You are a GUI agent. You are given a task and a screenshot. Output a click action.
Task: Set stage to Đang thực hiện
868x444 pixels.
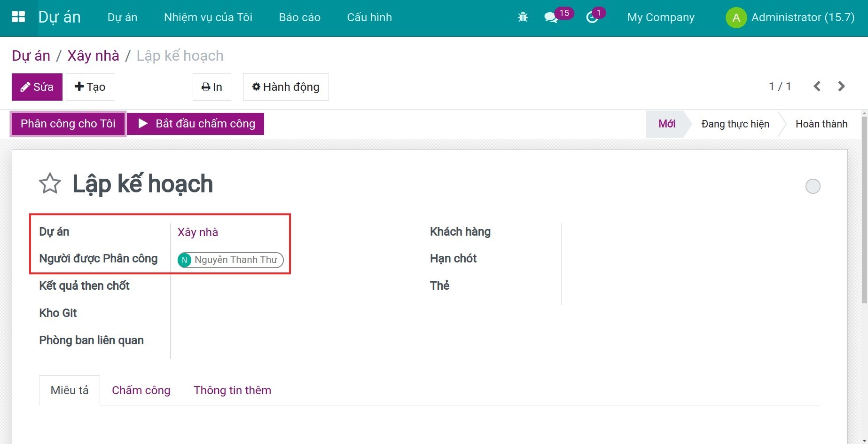[x=735, y=124]
